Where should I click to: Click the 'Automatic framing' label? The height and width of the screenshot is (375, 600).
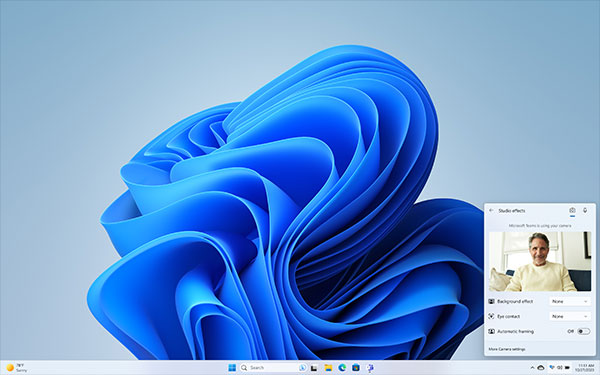(515, 331)
